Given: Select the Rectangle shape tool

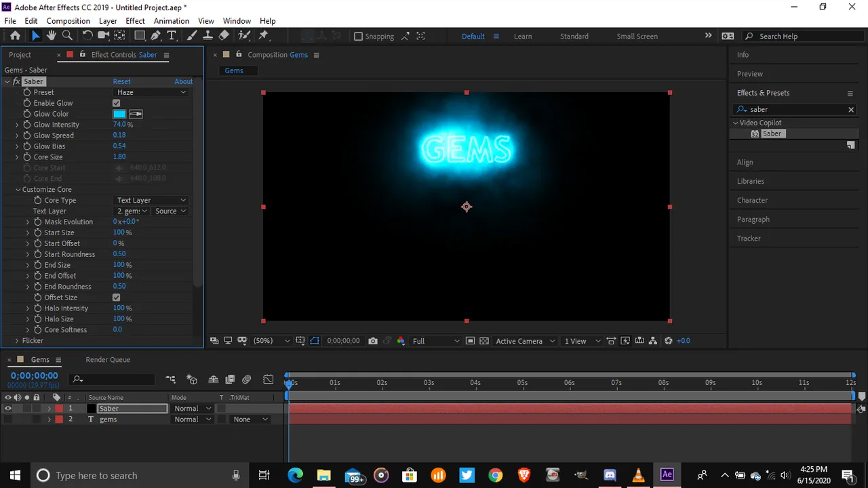Looking at the screenshot, I should (140, 36).
